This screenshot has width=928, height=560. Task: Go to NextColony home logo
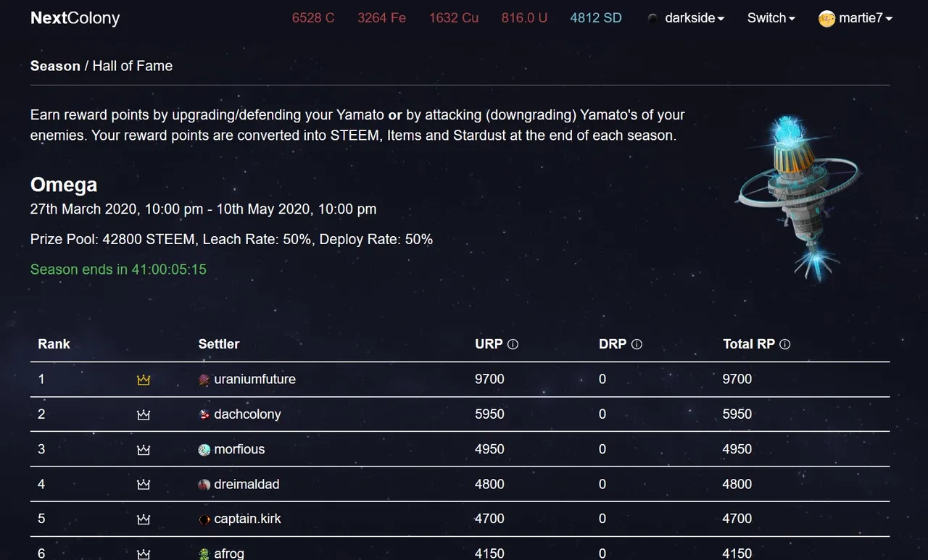75,18
